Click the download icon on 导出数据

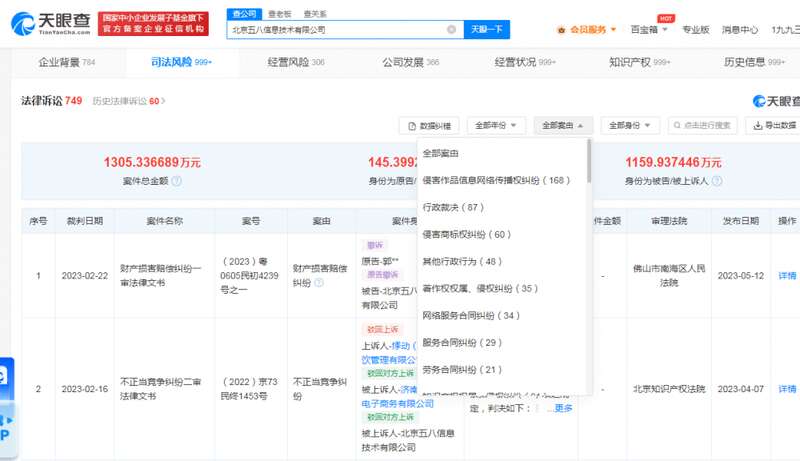[758, 125]
